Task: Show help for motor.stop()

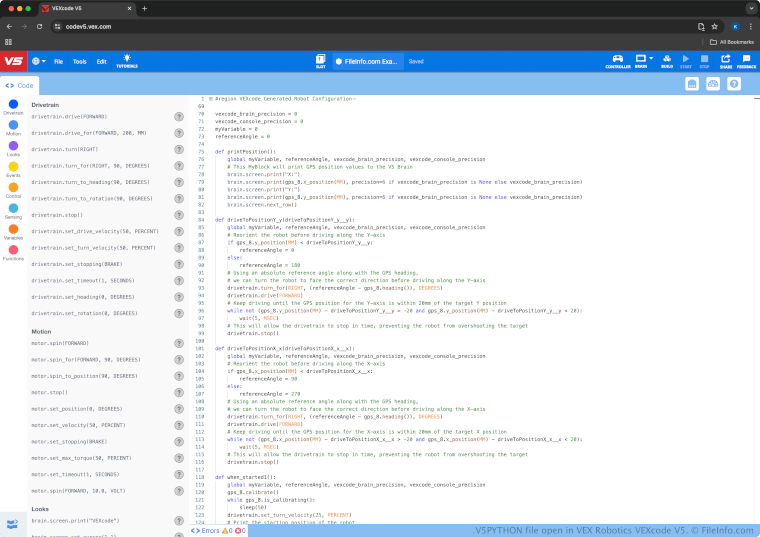Action: point(179,393)
